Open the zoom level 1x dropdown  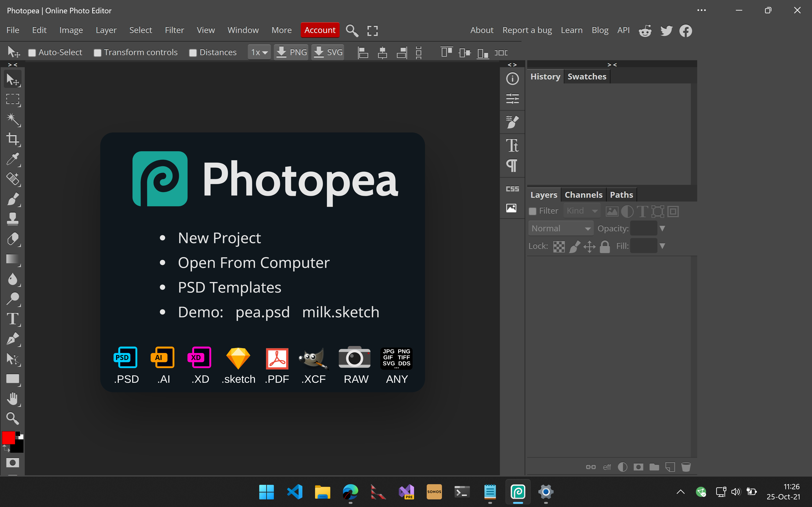tap(258, 52)
